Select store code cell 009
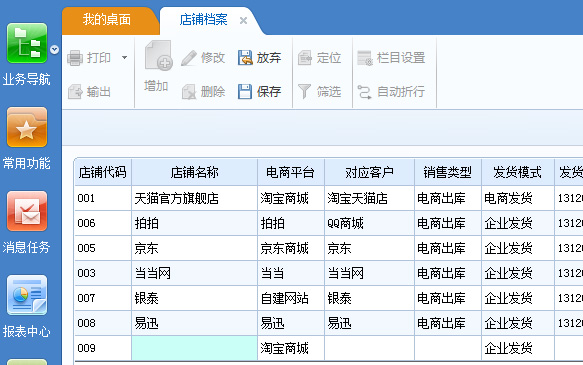Viewport: 583px width, 365px height. coord(103,348)
